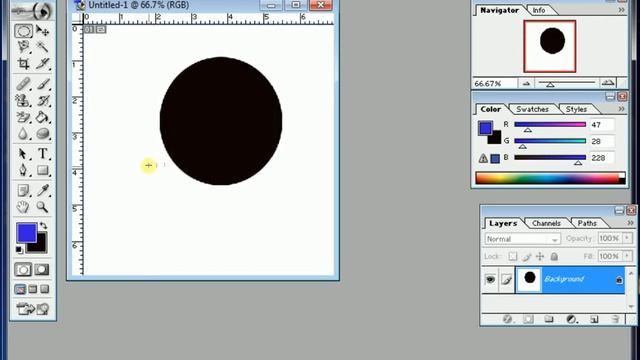Switch to Standard edit mode

click(x=23, y=269)
